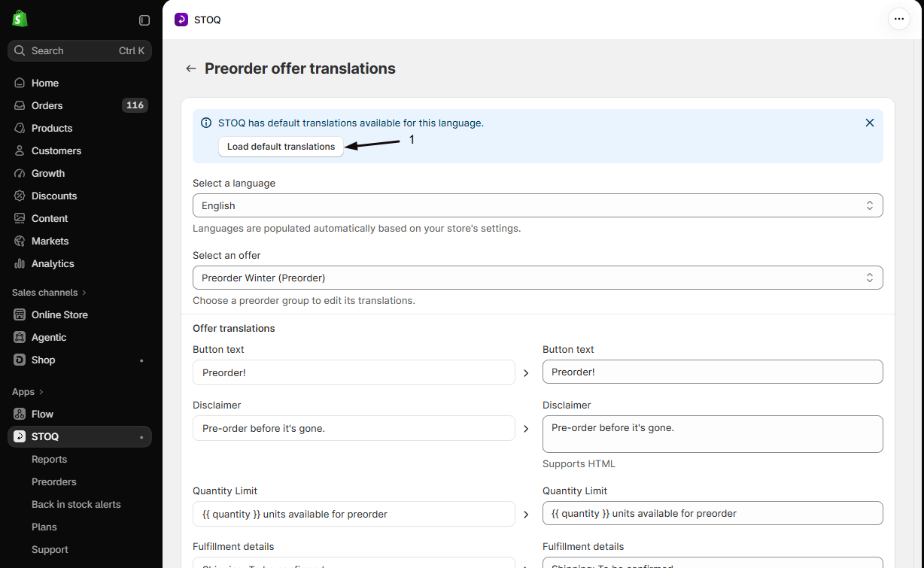Click the Customers person icon
Viewport: 924px width, 568px height.
point(20,150)
